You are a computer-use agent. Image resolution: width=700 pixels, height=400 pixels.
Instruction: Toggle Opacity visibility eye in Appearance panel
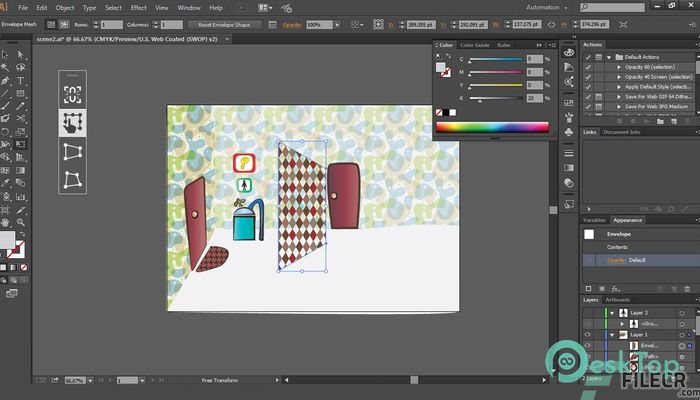point(589,260)
